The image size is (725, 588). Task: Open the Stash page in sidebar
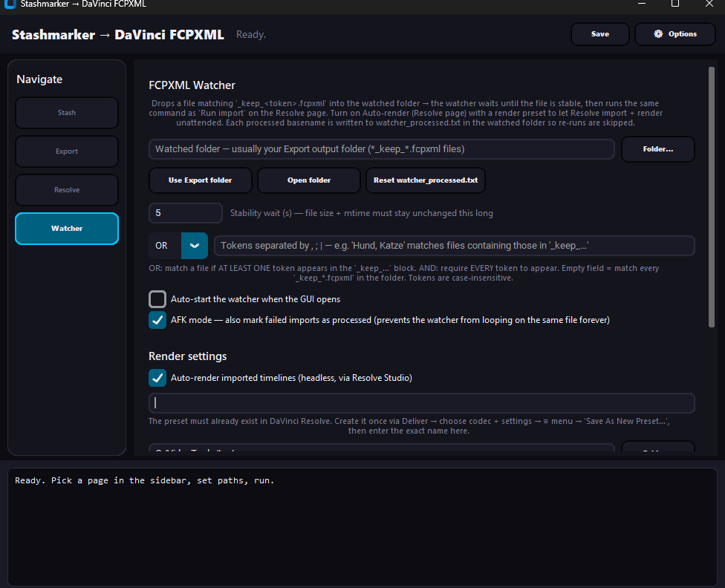point(67,113)
